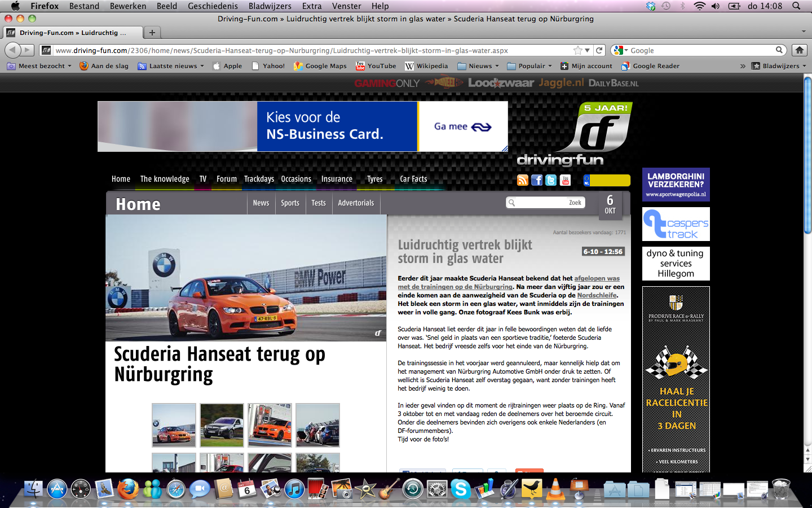Expand the Laatste nieuws bookmarks dropdown
The image size is (812, 508).
pos(170,66)
